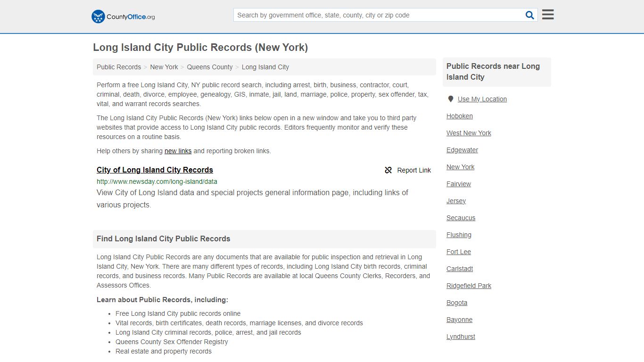The height and width of the screenshot is (362, 644).
Task: Click the CountyOffice.org logo
Action: click(123, 16)
